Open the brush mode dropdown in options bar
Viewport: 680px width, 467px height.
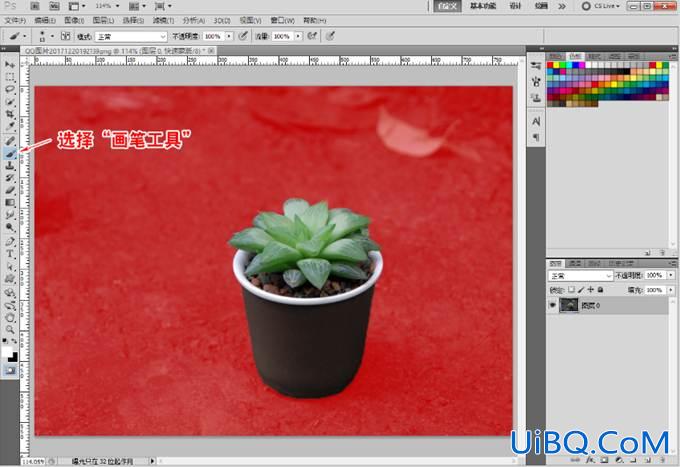point(131,37)
